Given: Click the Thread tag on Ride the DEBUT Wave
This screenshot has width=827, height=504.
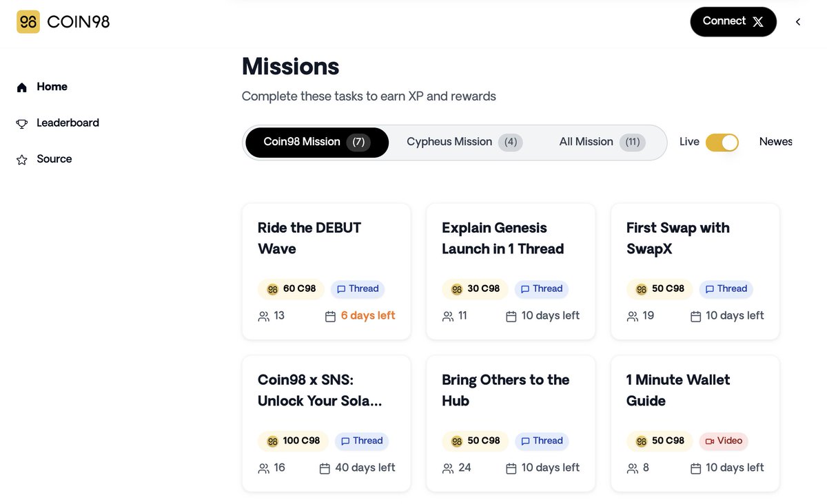Looking at the screenshot, I should 358,288.
